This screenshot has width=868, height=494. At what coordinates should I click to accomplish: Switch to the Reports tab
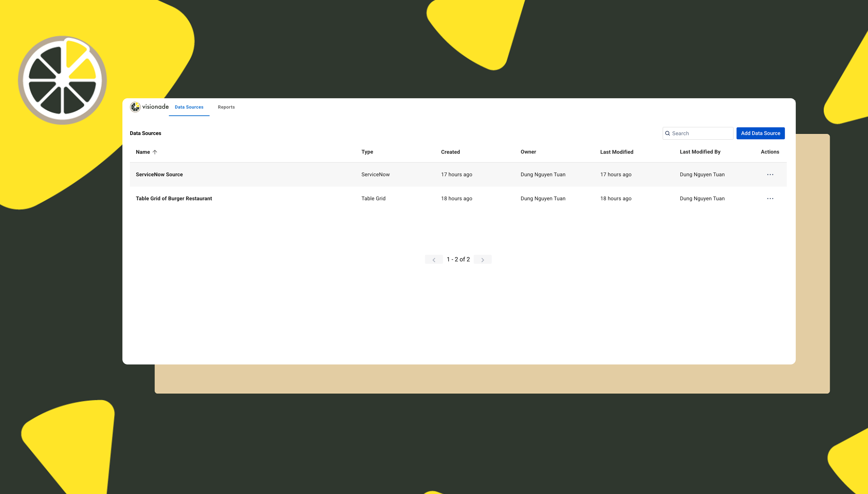(x=226, y=107)
